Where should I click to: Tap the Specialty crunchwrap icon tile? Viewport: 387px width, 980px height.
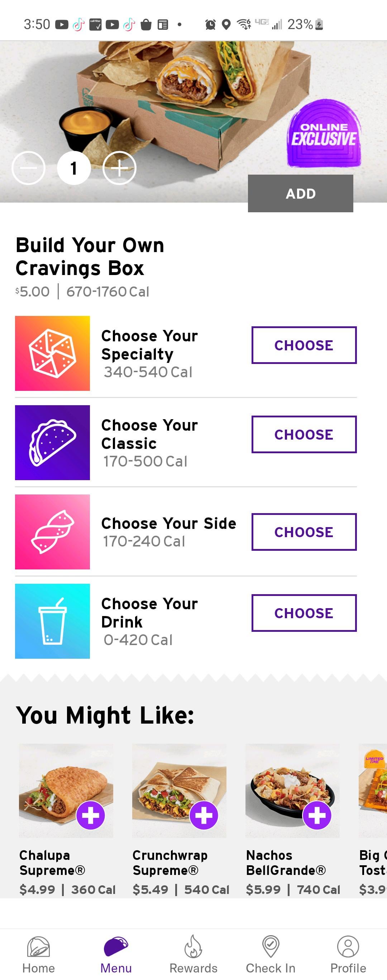(52, 354)
